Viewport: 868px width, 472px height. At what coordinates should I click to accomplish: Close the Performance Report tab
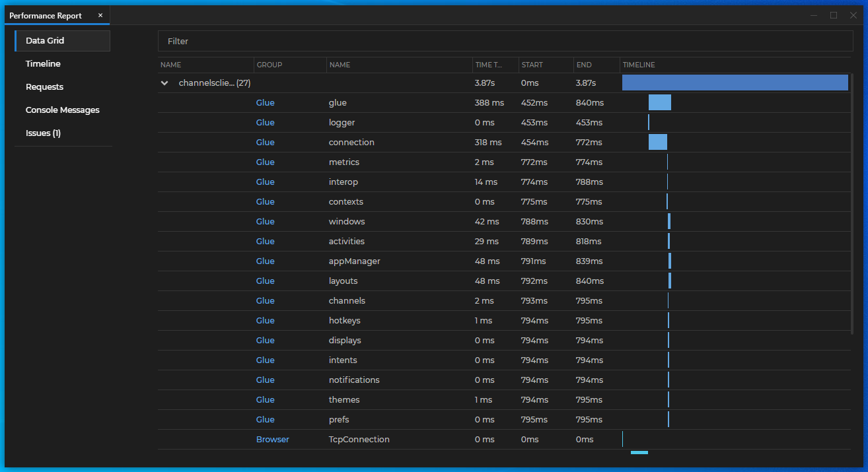click(100, 15)
